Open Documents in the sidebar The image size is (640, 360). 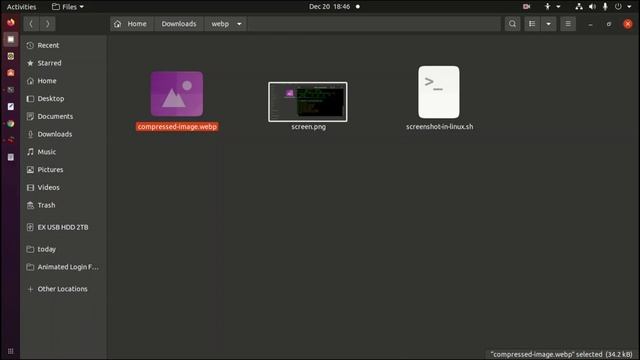click(64, 116)
